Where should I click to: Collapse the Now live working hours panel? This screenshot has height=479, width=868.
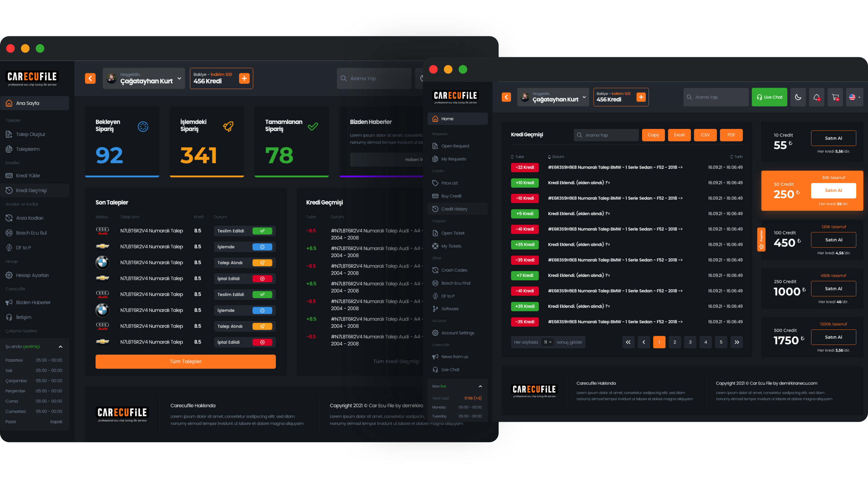pyautogui.click(x=480, y=386)
